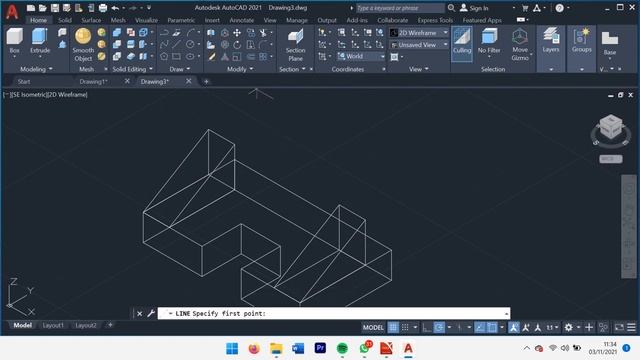The image size is (640, 360).
Task: Click the Open file icon in Quick Access
Action: pos(42,8)
